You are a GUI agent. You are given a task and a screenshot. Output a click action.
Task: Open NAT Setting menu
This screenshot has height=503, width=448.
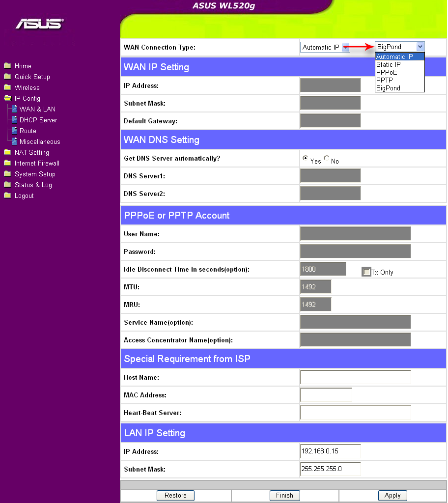click(32, 152)
